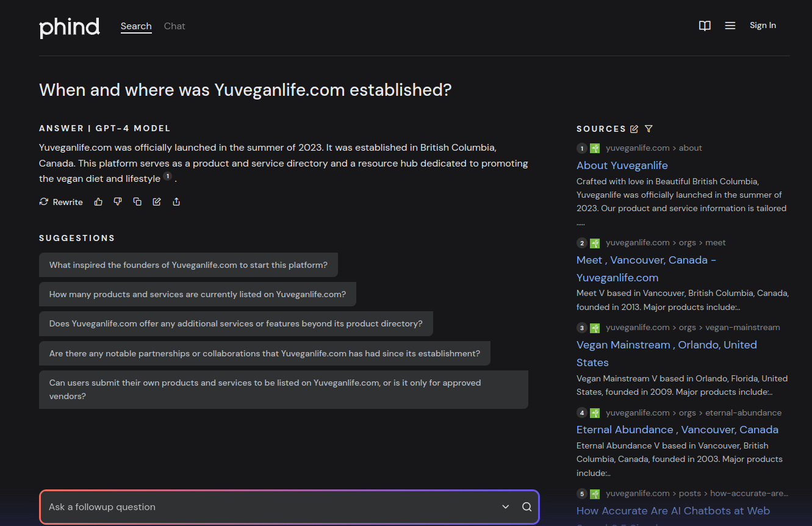Open the About Yuveganlife source link
The image size is (812, 526).
[x=622, y=165]
